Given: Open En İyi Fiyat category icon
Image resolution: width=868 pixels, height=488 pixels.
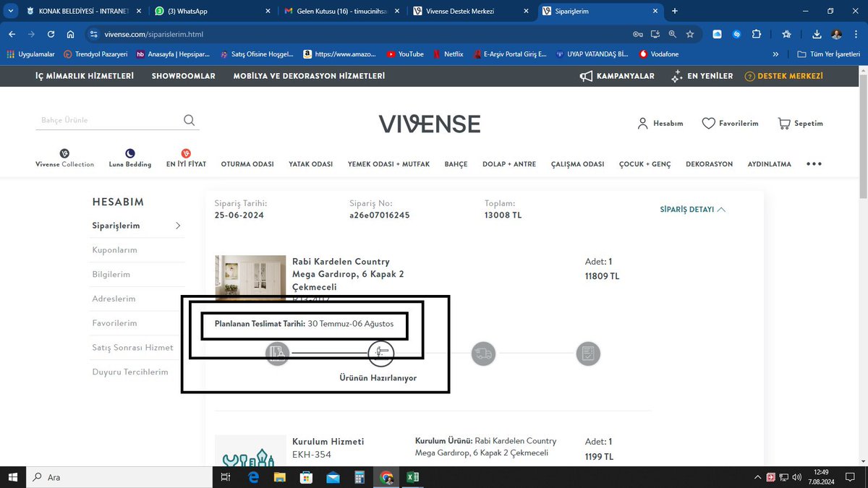Looking at the screenshot, I should (186, 153).
